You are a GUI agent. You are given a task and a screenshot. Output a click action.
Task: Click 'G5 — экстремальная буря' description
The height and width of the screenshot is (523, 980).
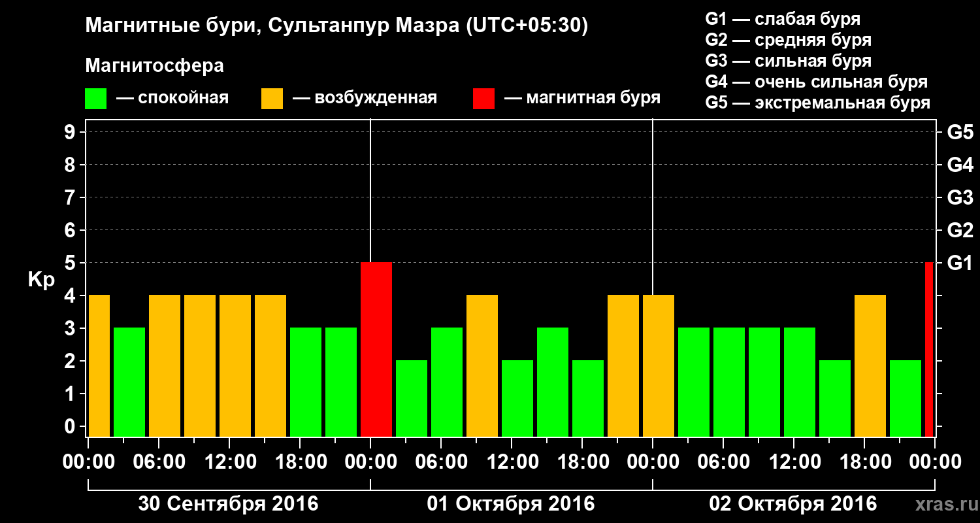coord(818,103)
